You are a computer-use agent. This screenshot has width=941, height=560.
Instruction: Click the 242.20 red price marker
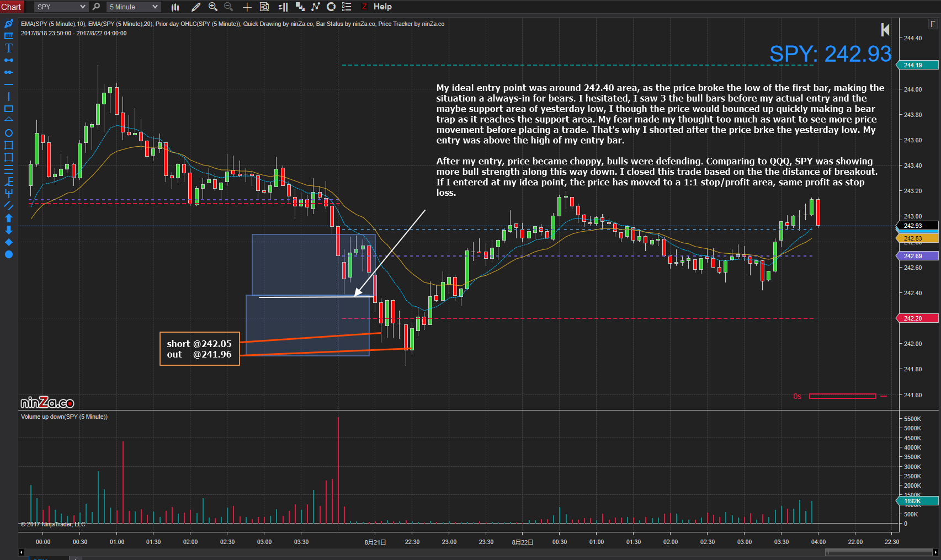[917, 318]
